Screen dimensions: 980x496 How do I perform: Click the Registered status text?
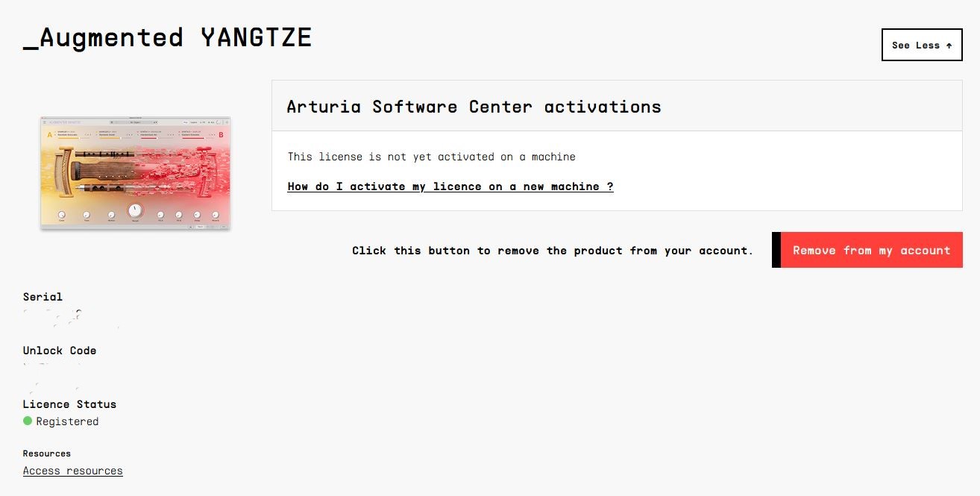click(67, 421)
